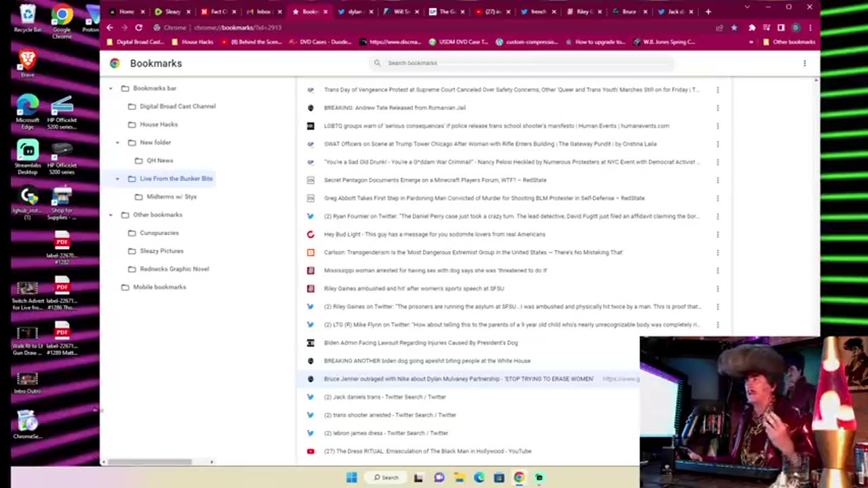Open more actions for Andrew Tate bookmark
This screenshot has width=868, height=488.
(717, 108)
